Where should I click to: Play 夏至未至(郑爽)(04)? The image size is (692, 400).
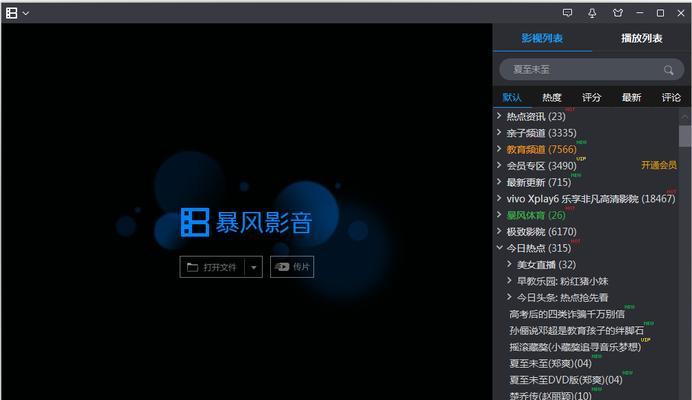(x=550, y=363)
